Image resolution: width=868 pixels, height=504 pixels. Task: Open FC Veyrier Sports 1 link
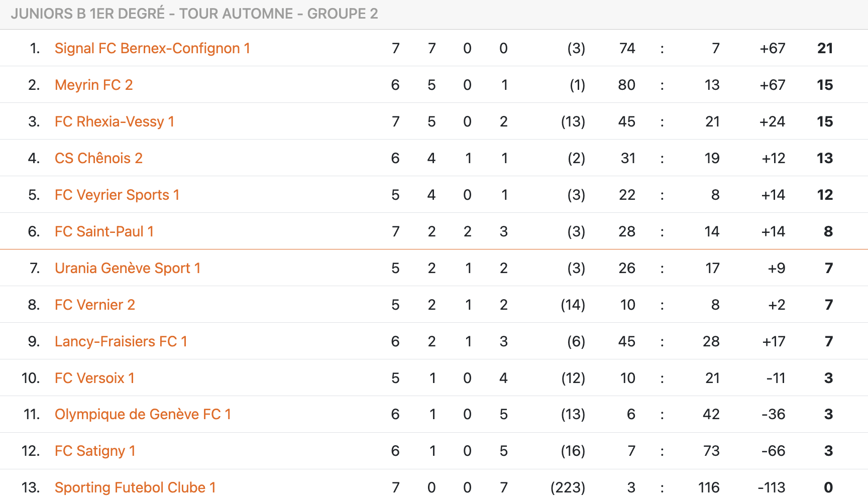(x=117, y=195)
